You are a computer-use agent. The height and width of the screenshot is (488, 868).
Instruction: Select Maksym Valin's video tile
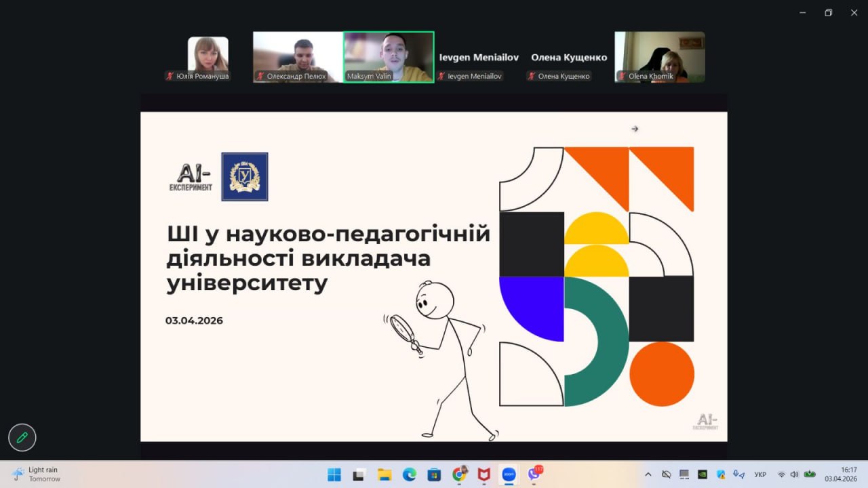tap(389, 57)
